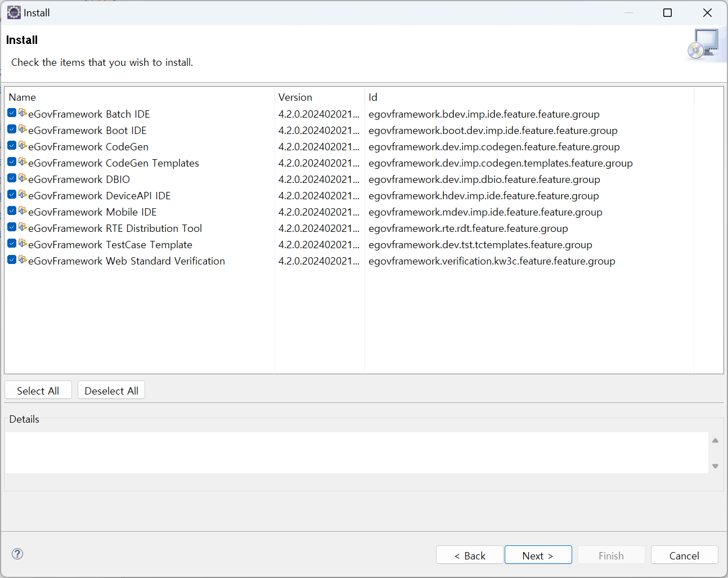Click the eGovFramework Batch IDE feature icon
728x578 pixels.
pyautogui.click(x=23, y=113)
